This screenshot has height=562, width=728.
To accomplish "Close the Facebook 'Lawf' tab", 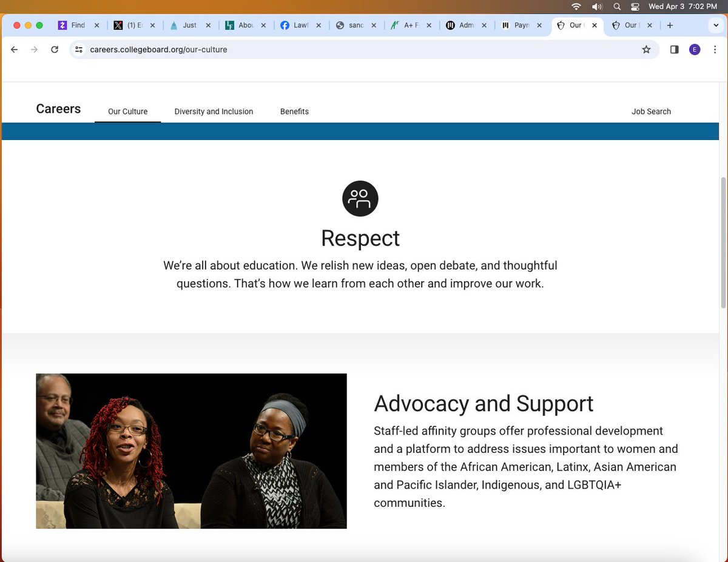I will [319, 25].
